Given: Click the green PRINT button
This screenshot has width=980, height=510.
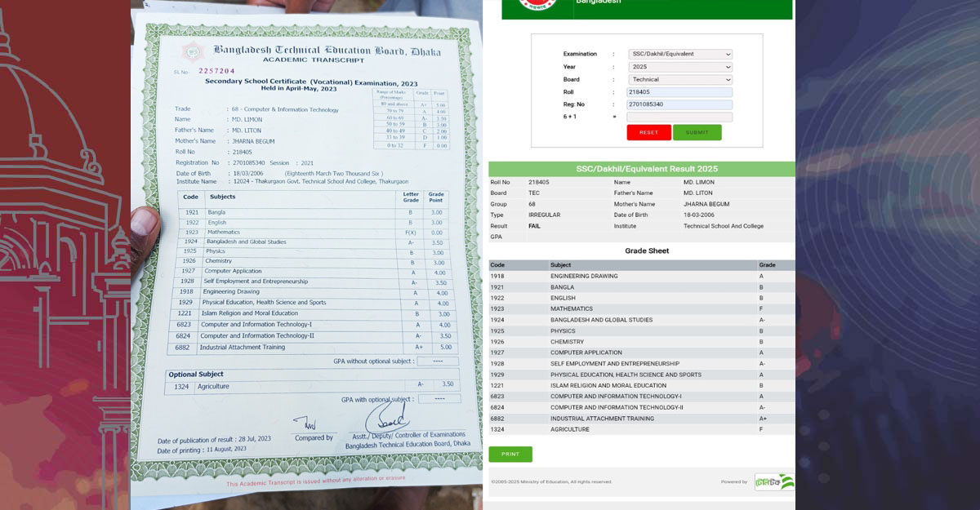Looking at the screenshot, I should click(x=510, y=454).
